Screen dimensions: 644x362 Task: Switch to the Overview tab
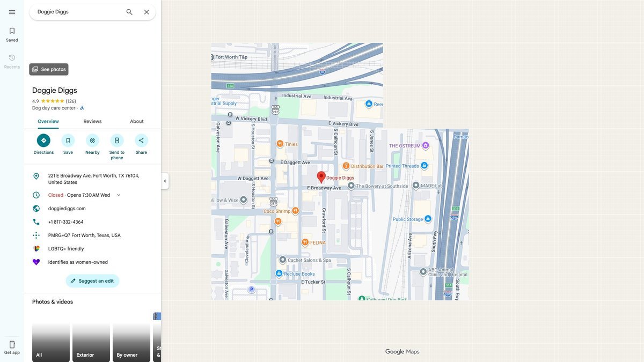coord(48,121)
